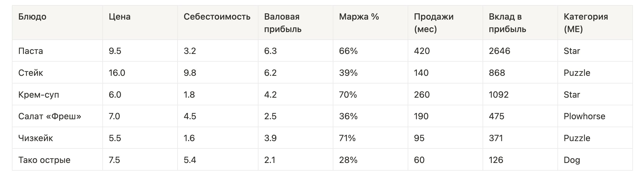Click the "Блюдо" column header
Screen dimensions: 644x180
[x=32, y=17]
